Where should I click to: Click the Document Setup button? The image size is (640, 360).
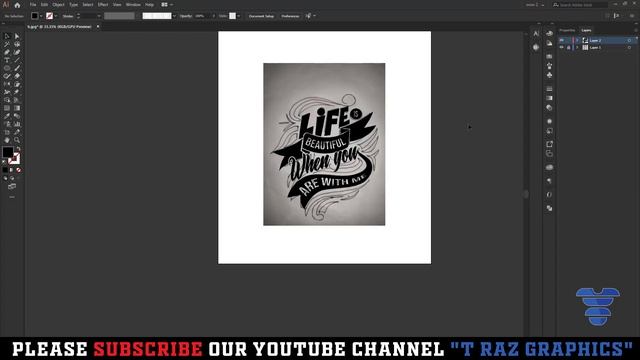[x=261, y=16]
